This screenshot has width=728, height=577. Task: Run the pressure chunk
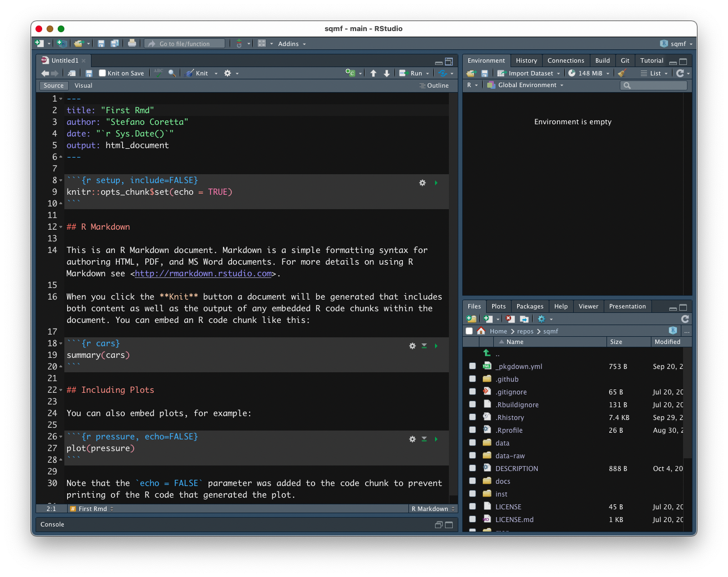click(x=436, y=439)
